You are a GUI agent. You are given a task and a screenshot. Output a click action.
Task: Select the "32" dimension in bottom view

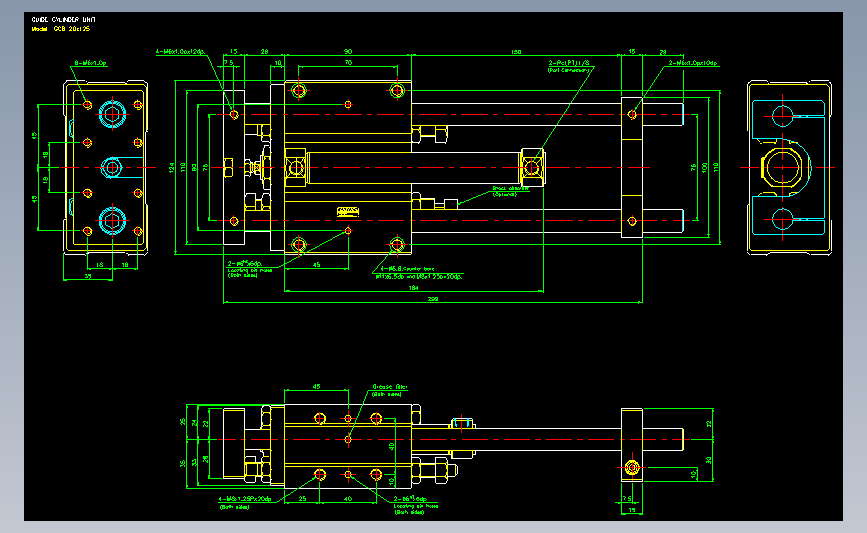point(709,424)
